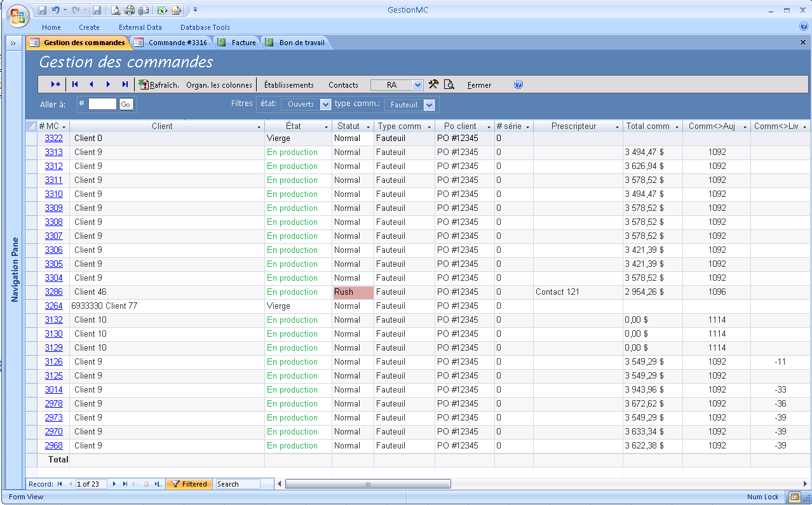Toggle the Filtered button in record bar
This screenshot has height=505, width=812.
coord(188,484)
